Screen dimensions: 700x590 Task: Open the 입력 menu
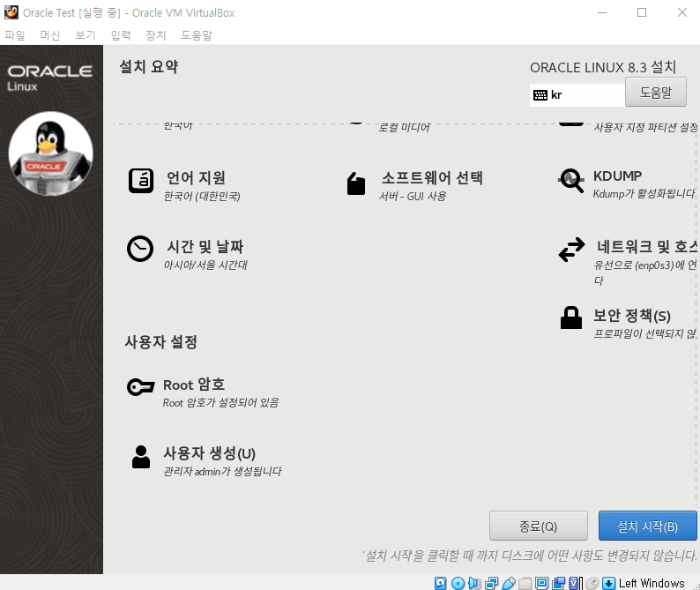tap(121, 35)
